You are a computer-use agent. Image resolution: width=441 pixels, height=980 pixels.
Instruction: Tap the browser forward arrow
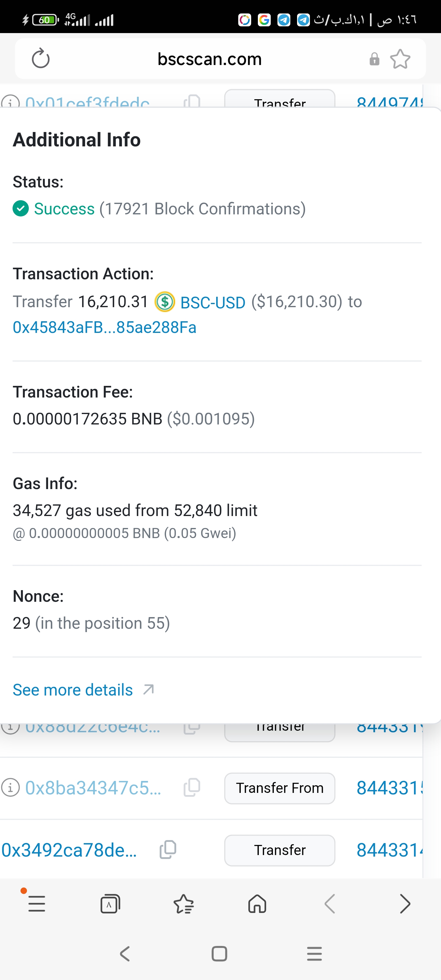(405, 903)
